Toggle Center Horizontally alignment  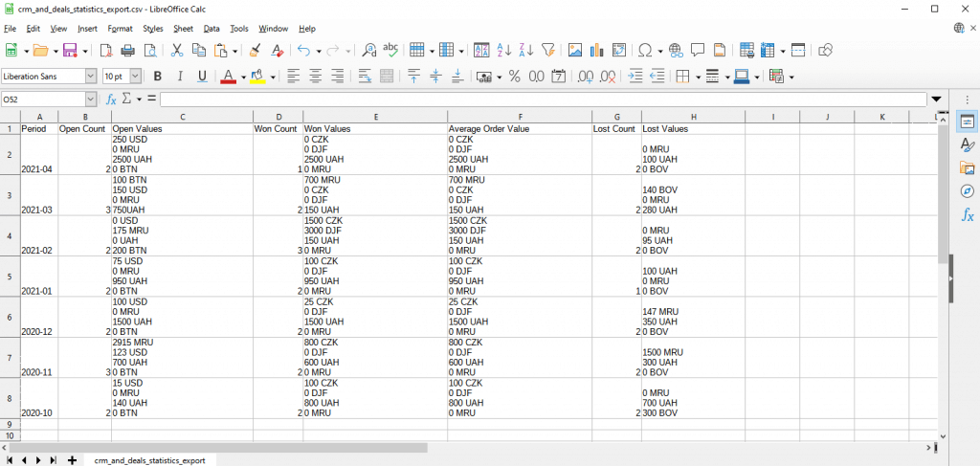pos(316,77)
